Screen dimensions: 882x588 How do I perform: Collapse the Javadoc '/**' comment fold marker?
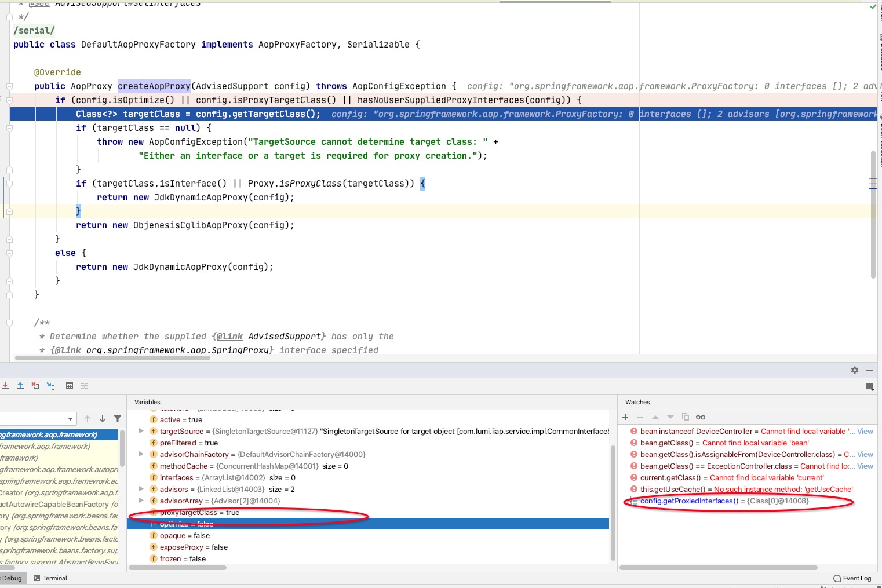pos(9,323)
